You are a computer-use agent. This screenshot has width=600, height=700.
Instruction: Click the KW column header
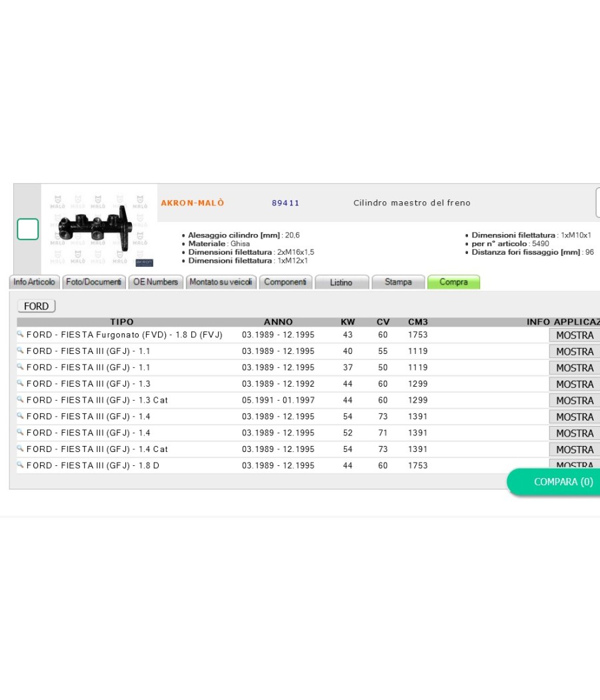coord(348,322)
